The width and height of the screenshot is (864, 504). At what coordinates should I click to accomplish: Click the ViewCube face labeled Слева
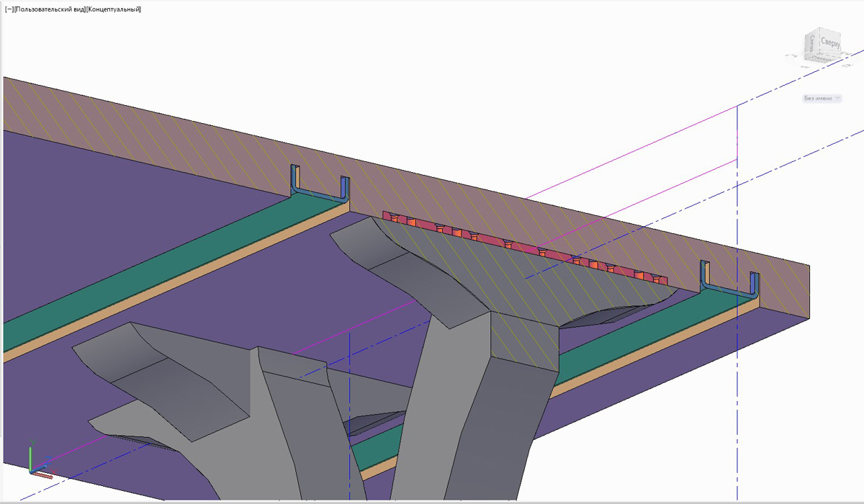[x=812, y=45]
